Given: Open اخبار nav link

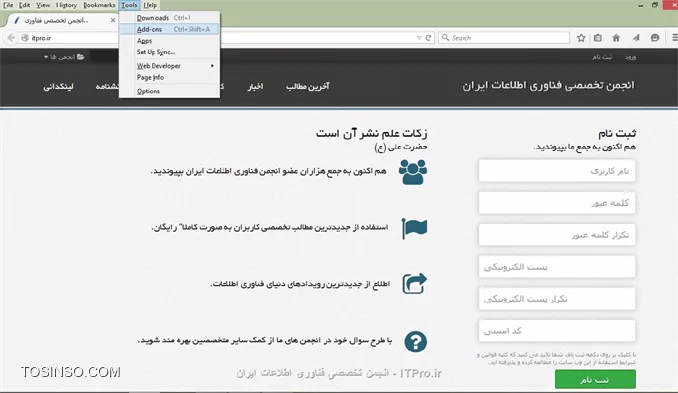Looking at the screenshot, I should tap(255, 86).
